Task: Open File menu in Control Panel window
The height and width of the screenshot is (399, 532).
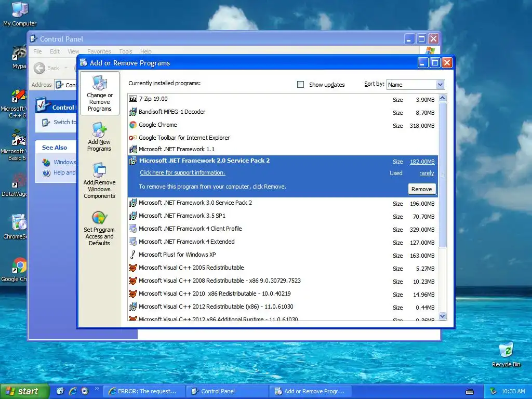Action: coord(37,51)
